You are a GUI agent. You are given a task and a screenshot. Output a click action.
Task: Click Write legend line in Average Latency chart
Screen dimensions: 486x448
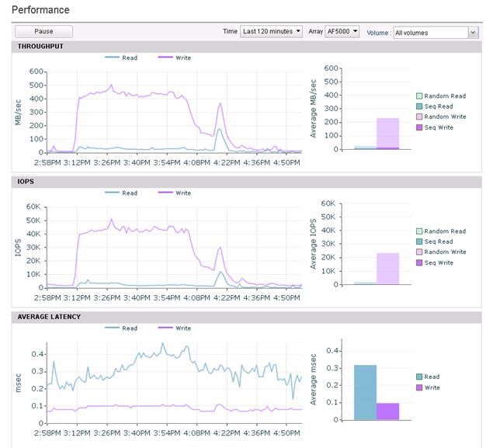[165, 328]
